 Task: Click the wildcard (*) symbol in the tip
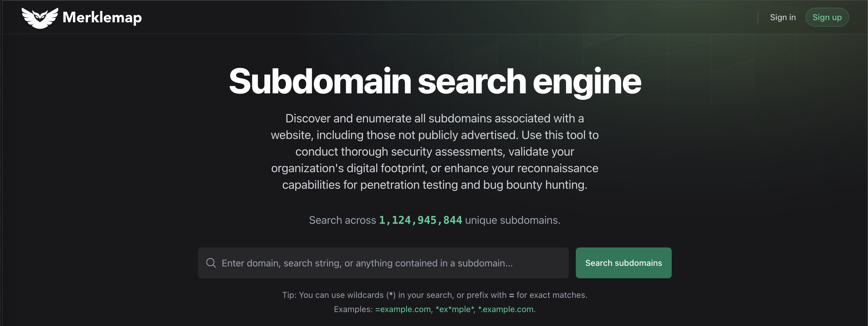click(x=391, y=295)
